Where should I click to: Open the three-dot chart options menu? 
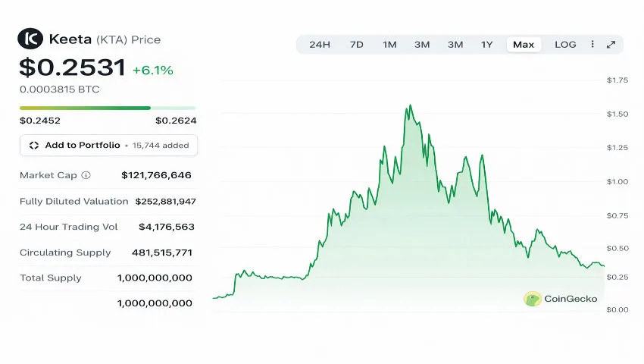click(x=592, y=45)
